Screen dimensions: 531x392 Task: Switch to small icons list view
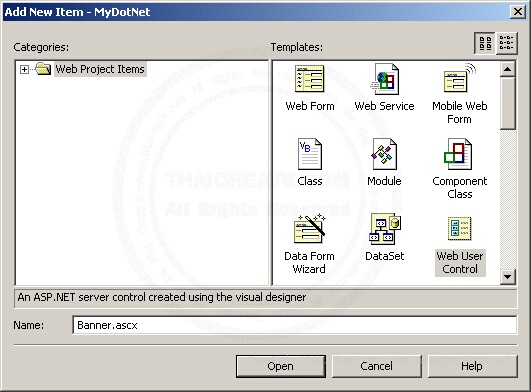(x=507, y=43)
